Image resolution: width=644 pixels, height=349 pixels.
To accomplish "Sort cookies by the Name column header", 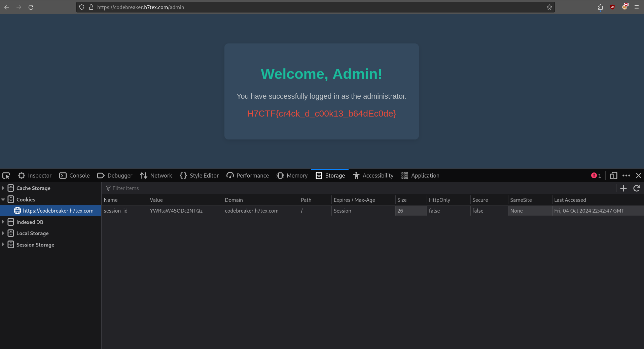I will (x=111, y=200).
